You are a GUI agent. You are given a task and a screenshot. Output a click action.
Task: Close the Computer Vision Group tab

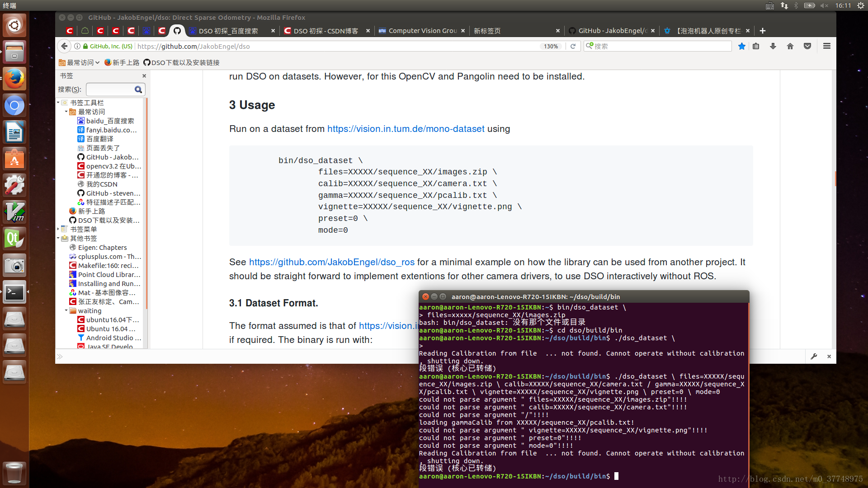click(463, 31)
